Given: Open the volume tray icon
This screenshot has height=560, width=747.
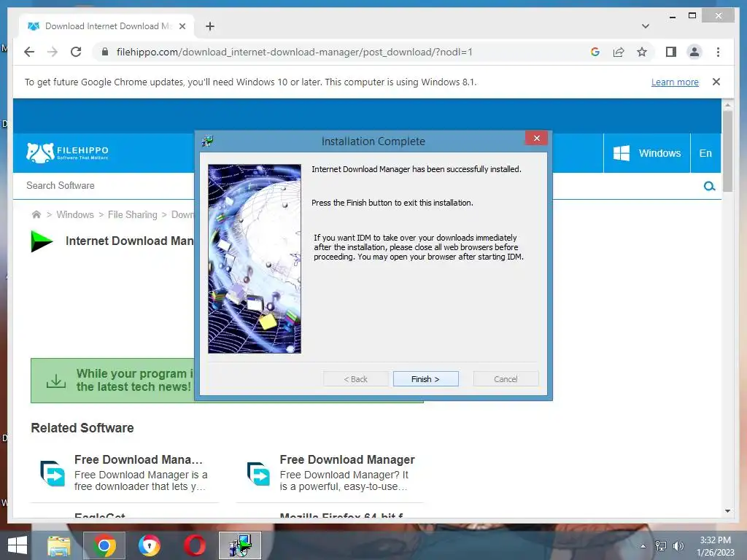Looking at the screenshot, I should click(678, 546).
